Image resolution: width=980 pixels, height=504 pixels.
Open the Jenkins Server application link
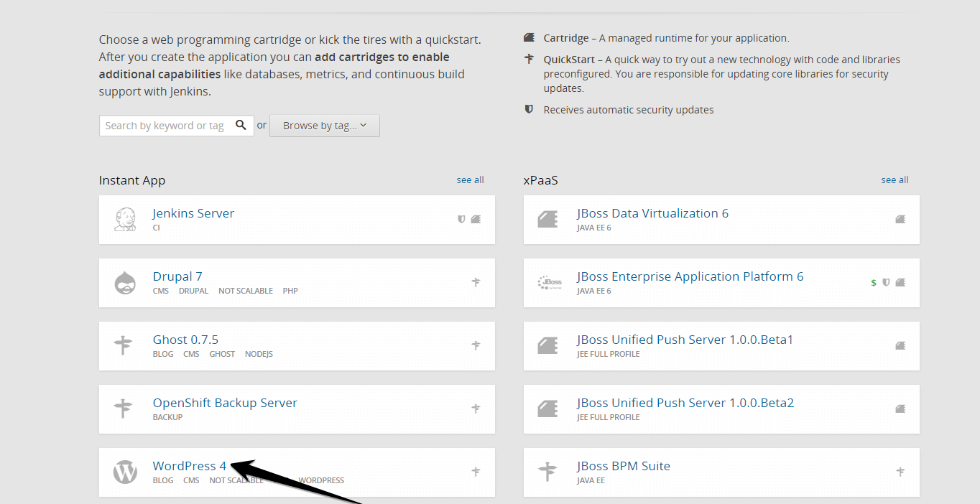[x=193, y=213]
